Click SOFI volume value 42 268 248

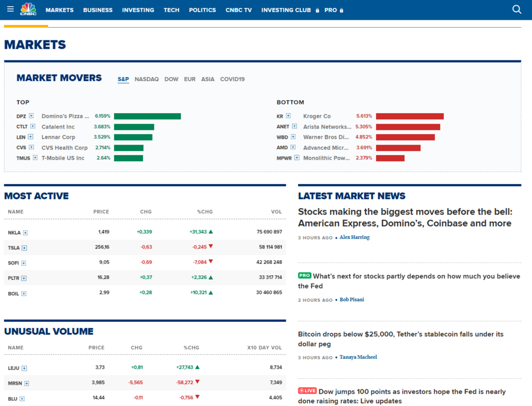pyautogui.click(x=269, y=262)
